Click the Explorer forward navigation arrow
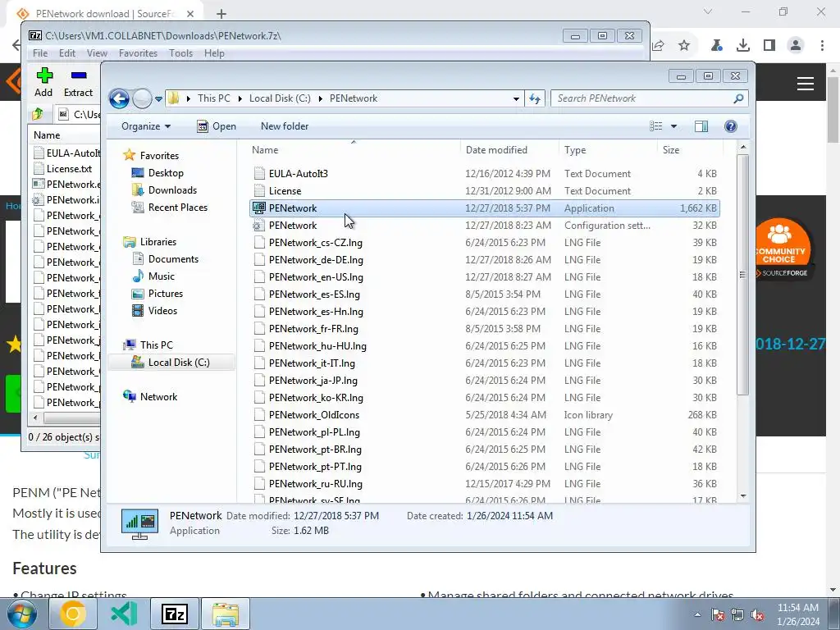840x630 pixels. point(142,98)
